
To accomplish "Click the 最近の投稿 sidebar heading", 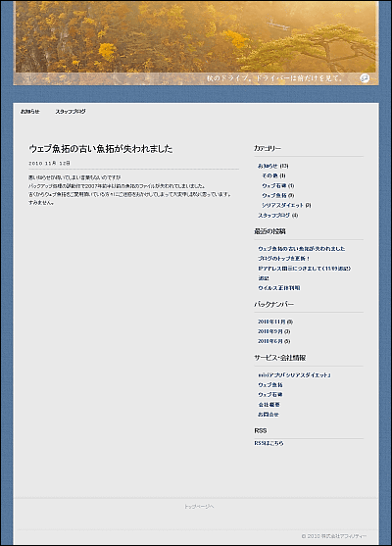I will (269, 231).
